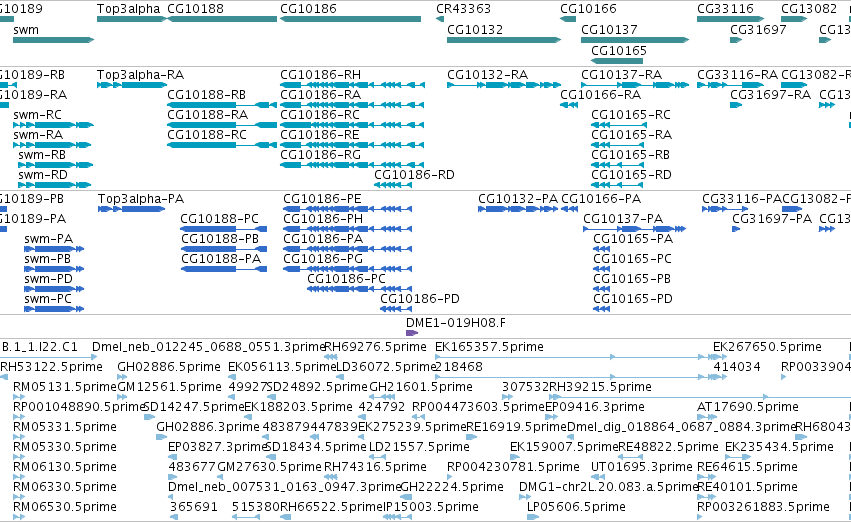Click the DME1-019H08.F feature
Image resolution: width=851 pixels, height=522 pixels.
tap(412, 333)
